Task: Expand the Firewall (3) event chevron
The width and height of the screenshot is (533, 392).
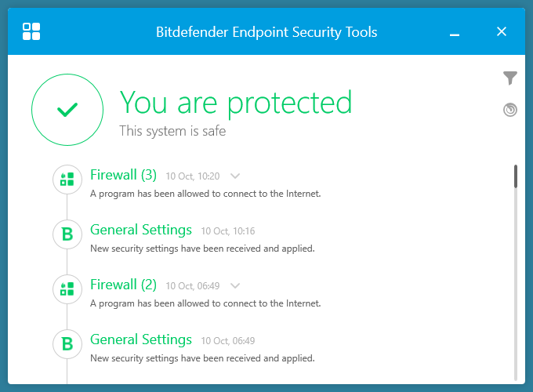Action: click(234, 176)
